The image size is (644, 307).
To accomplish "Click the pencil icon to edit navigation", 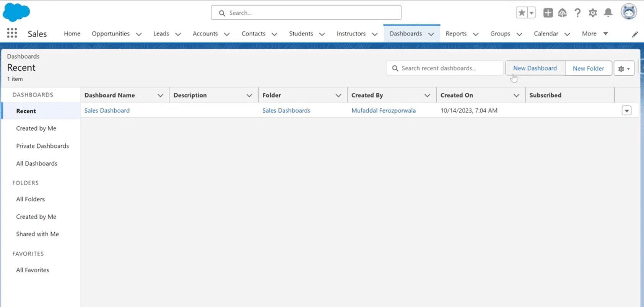I will coord(635,34).
